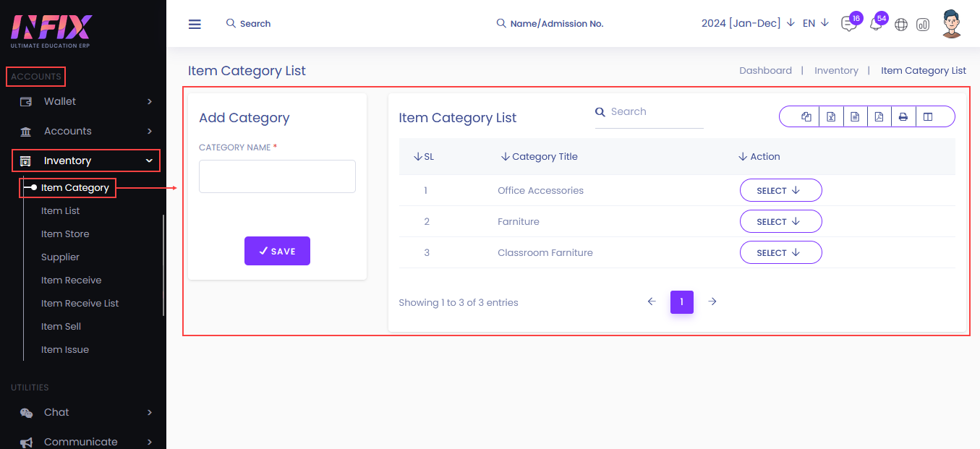This screenshot has width=980, height=449.
Task: Click the globe website icon
Action: click(901, 25)
